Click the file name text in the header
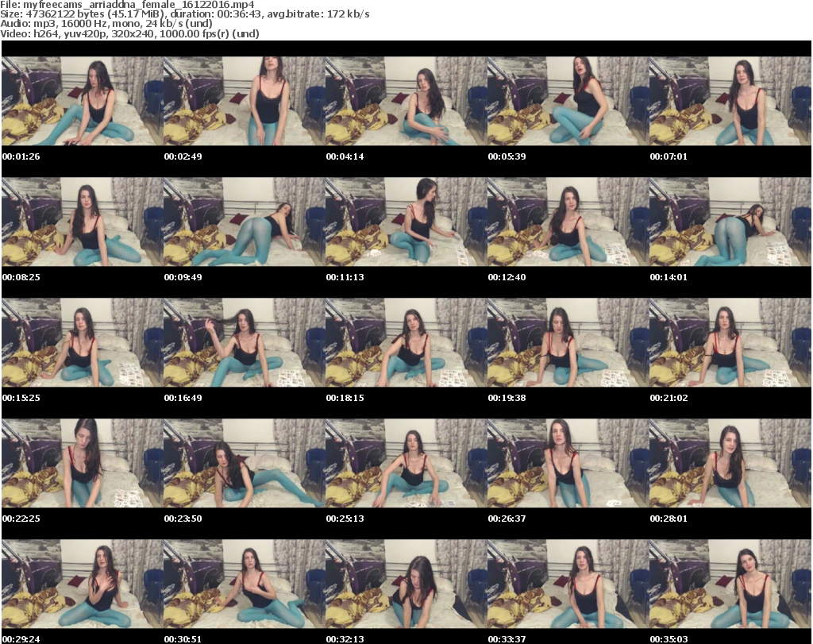The height and width of the screenshot is (644, 813). point(127,5)
